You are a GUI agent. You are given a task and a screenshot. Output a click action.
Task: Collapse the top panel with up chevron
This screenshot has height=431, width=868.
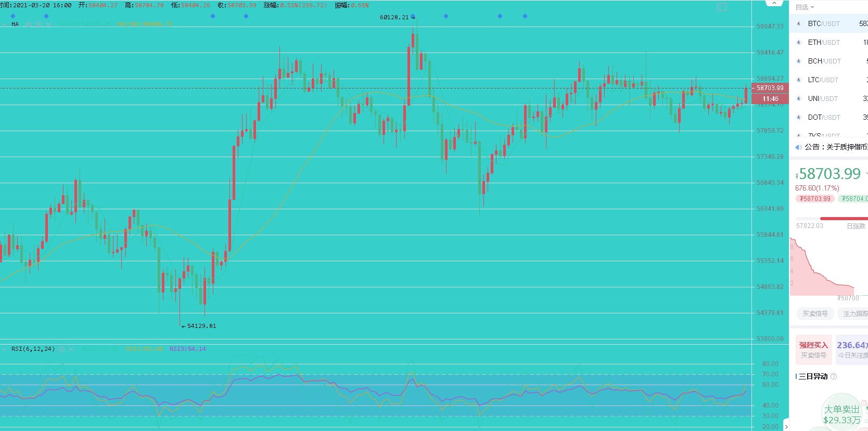point(774,3)
